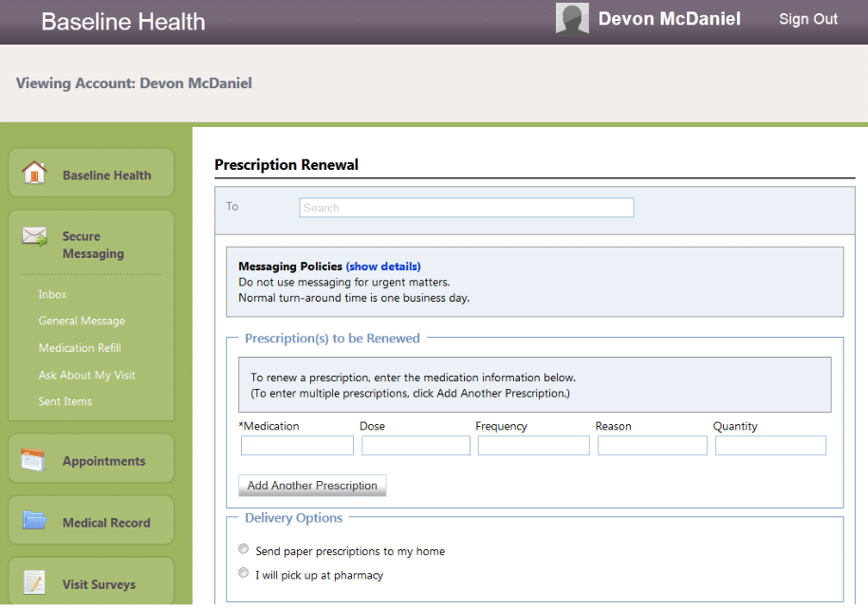Click the Quantity input box
The width and height of the screenshot is (868, 609).
(770, 445)
